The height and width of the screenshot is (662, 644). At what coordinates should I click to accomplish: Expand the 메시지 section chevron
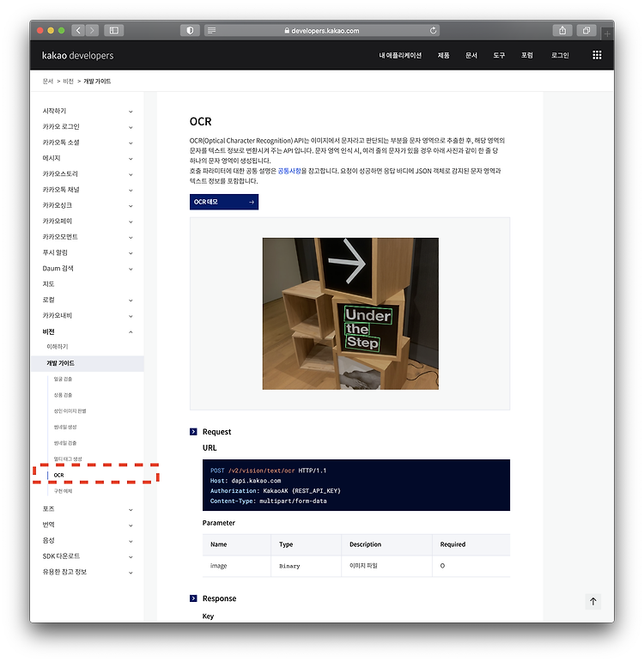tap(131, 159)
